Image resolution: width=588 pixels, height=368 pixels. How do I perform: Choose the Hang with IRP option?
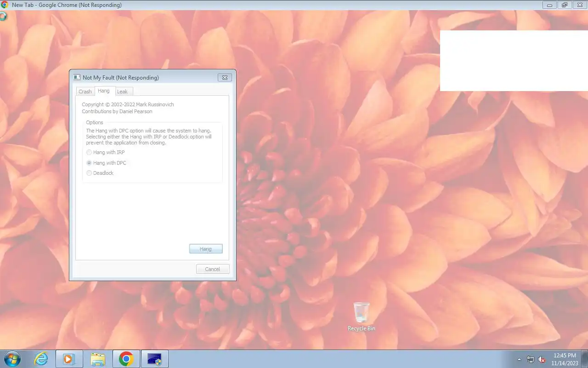coord(105,152)
